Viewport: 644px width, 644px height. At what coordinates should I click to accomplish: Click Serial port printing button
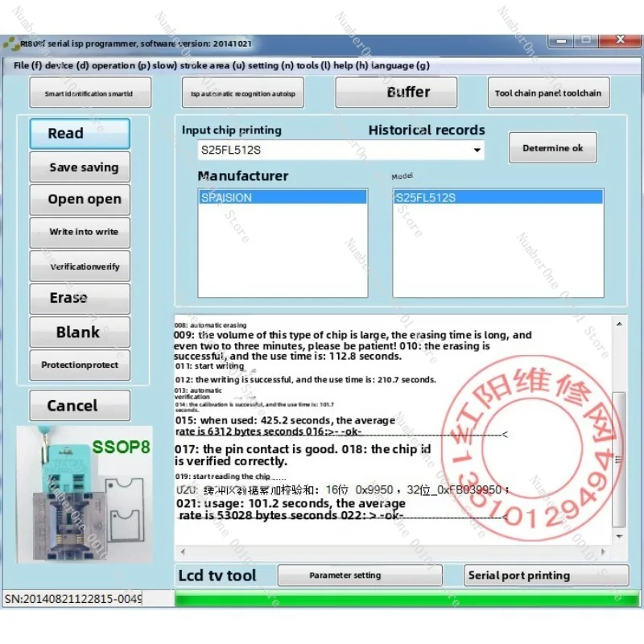pyautogui.click(x=547, y=575)
